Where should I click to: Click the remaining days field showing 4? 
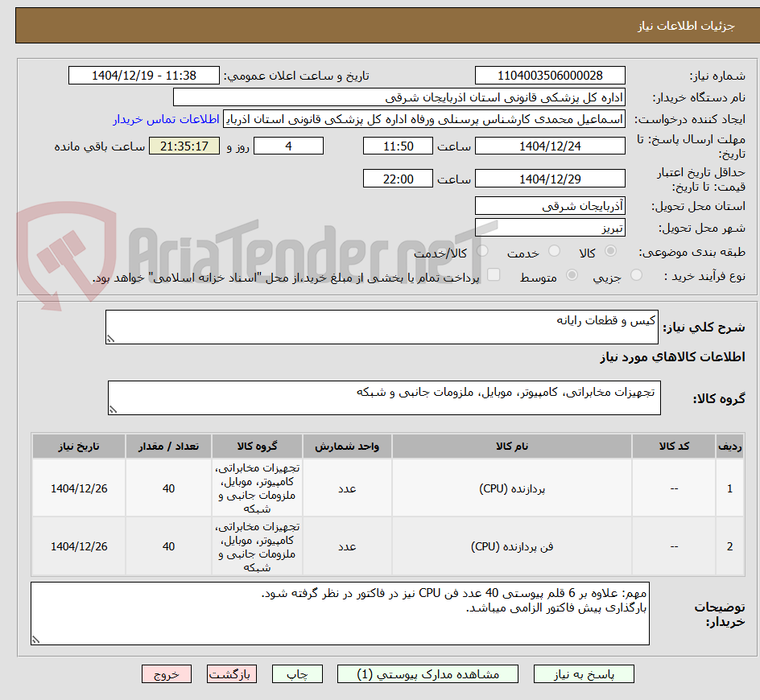point(288,146)
